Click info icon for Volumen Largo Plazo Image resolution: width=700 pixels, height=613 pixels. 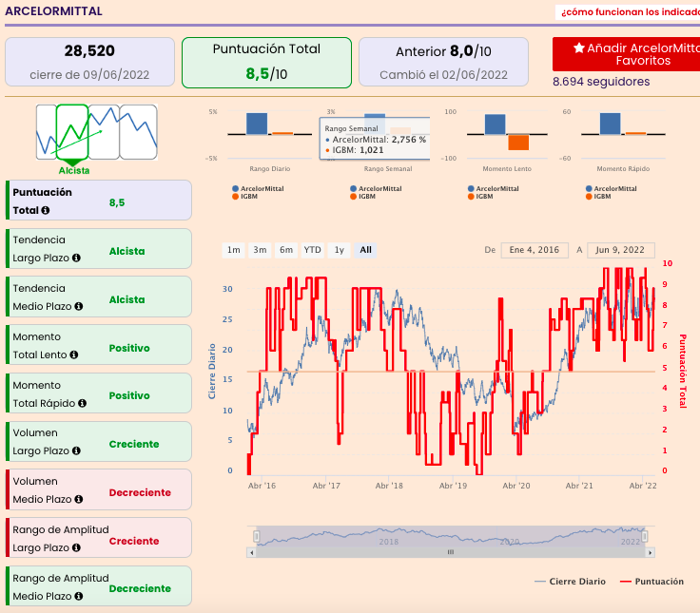(76, 451)
